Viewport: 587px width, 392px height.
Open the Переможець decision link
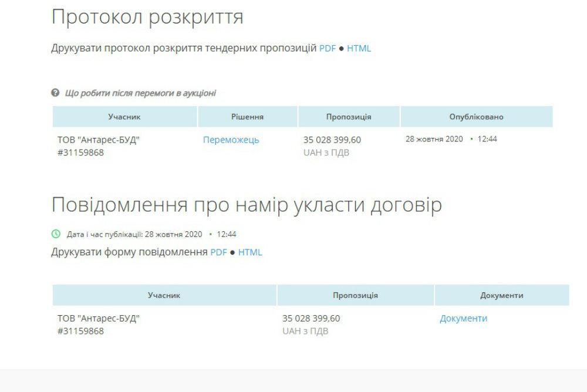(x=231, y=140)
